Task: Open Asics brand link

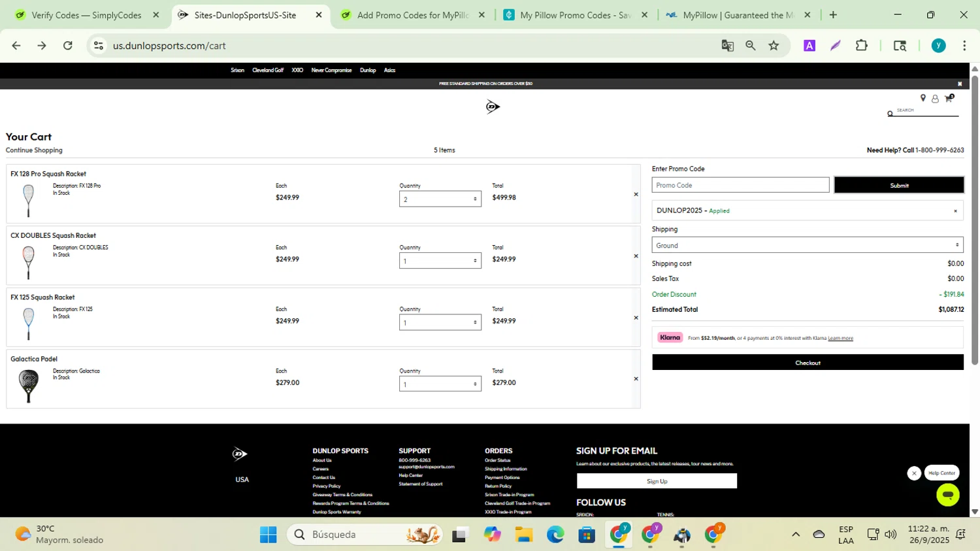Action: click(x=389, y=71)
